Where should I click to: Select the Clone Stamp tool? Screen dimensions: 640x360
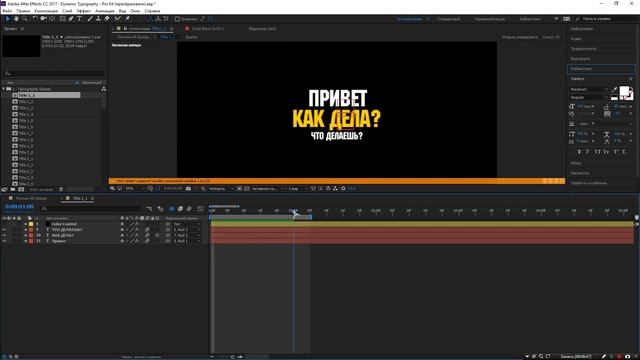pos(98,19)
